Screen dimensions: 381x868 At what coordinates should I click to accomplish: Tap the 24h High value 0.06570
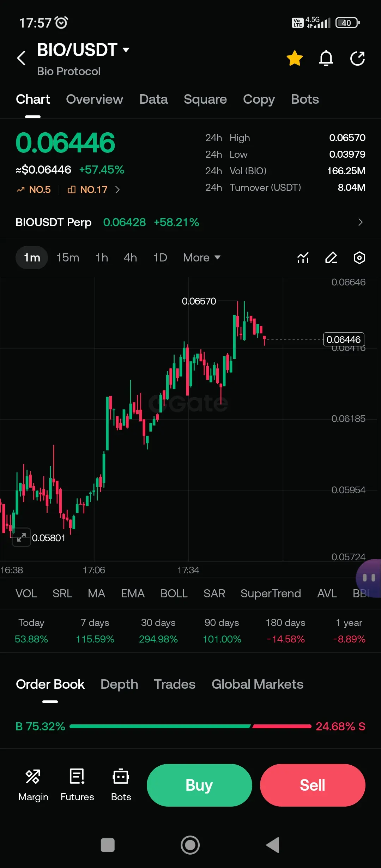(x=347, y=138)
